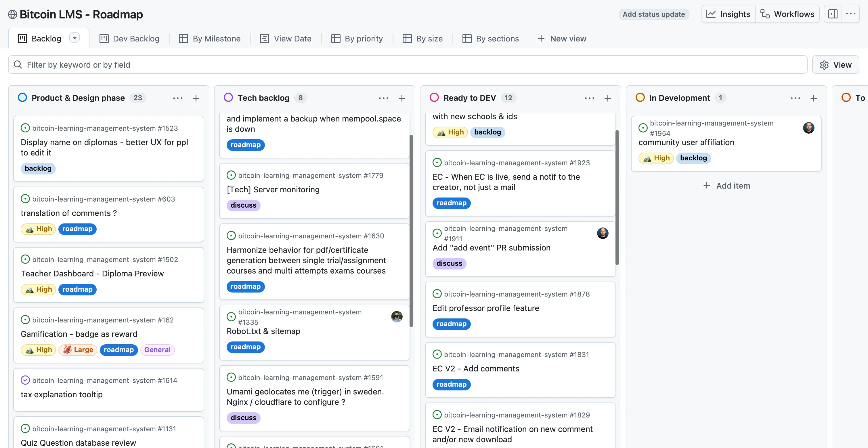The image size is (868, 448).
Task: Open project more options ellipsis menu
Action: click(850, 14)
